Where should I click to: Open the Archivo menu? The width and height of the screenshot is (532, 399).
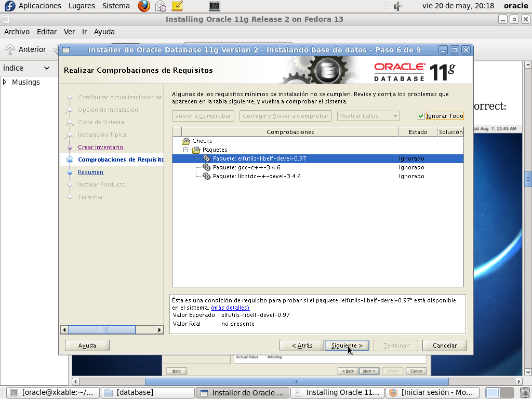coord(17,32)
